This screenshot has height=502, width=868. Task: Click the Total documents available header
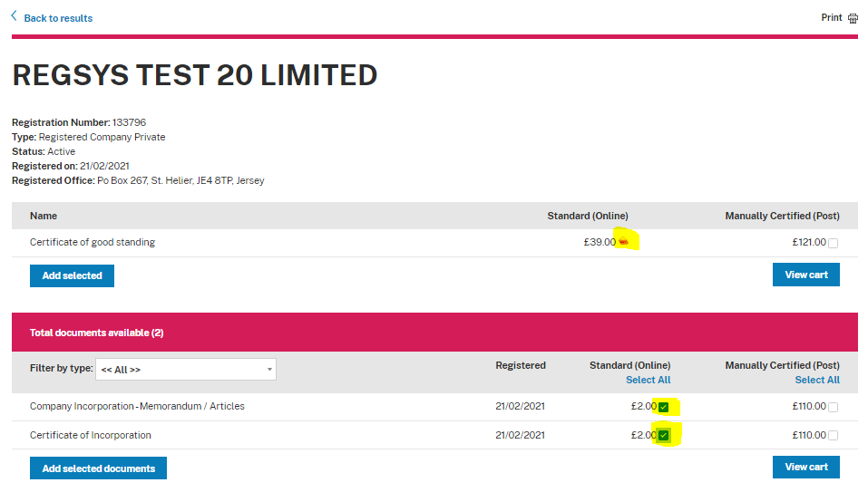point(96,333)
